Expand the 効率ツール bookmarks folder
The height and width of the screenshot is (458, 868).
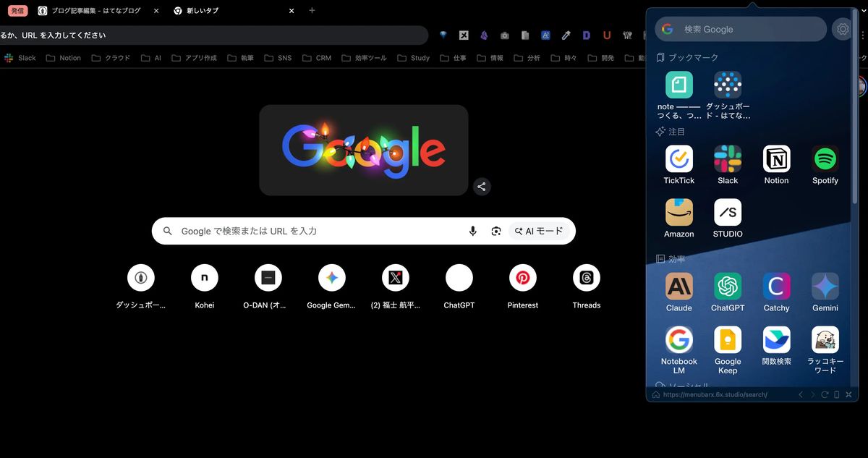(x=364, y=58)
